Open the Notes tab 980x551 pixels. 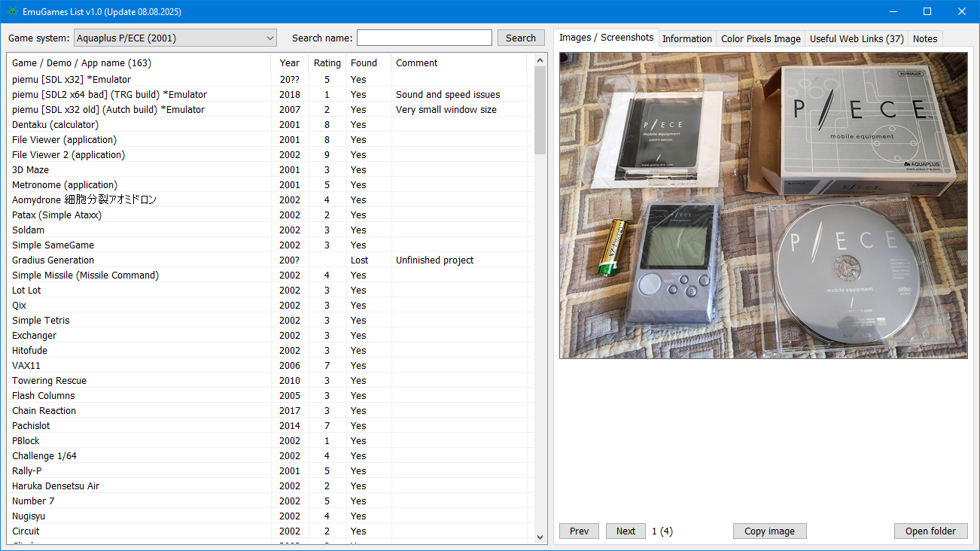924,38
